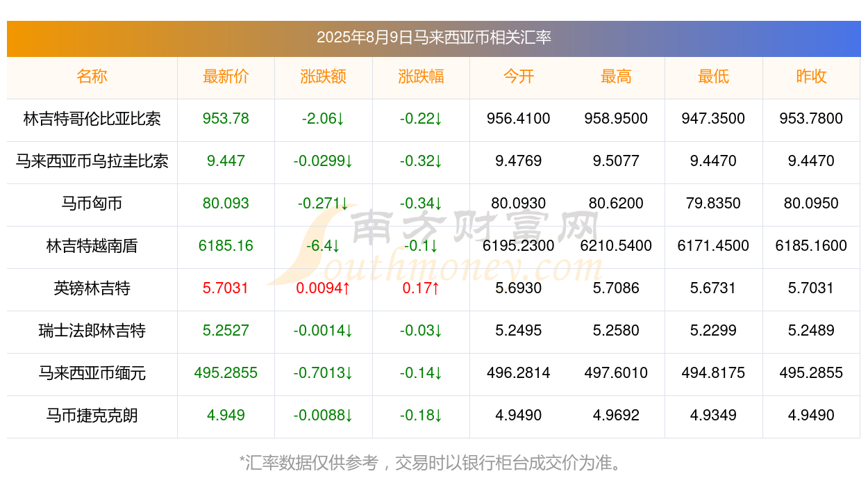Click the opening value 956.4100
Screen dimensions: 868x485
[519, 119]
